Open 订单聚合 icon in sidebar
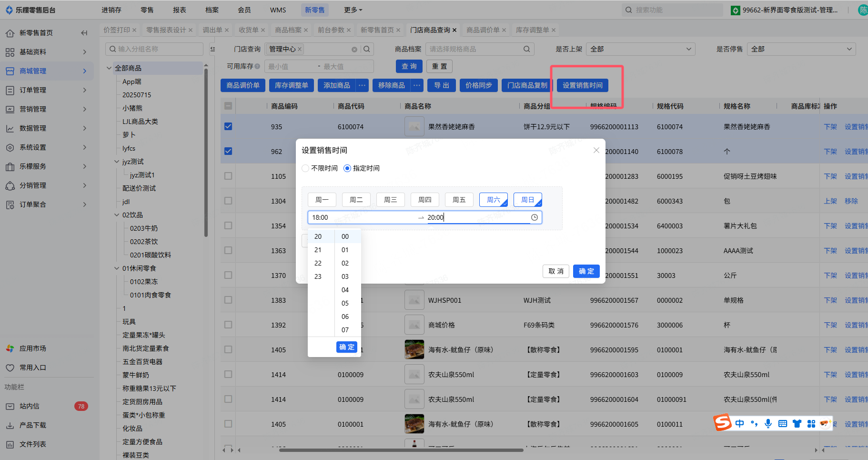Screen dimensions: 868x460 click(x=10, y=204)
